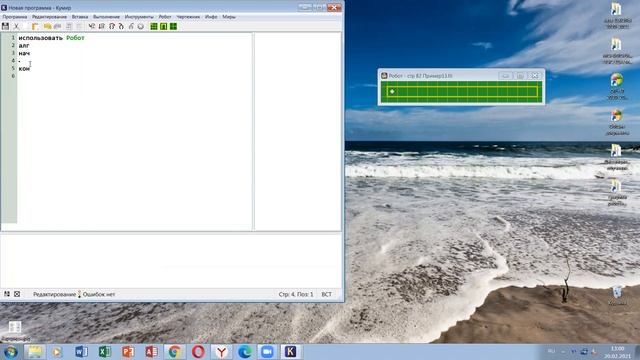Click the floppy-disk Save icon in Kumir toolbar
Screen dimensions: 640x360
[x=5, y=26]
